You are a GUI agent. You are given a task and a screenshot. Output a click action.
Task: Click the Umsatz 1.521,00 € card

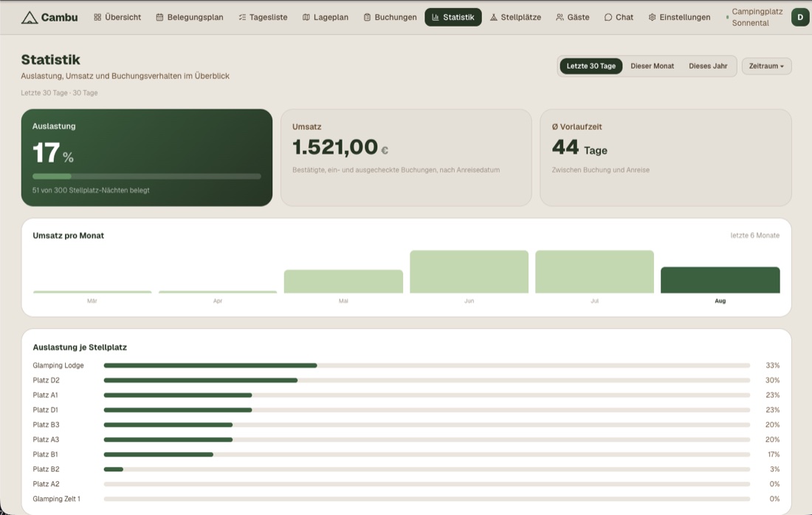click(406, 157)
